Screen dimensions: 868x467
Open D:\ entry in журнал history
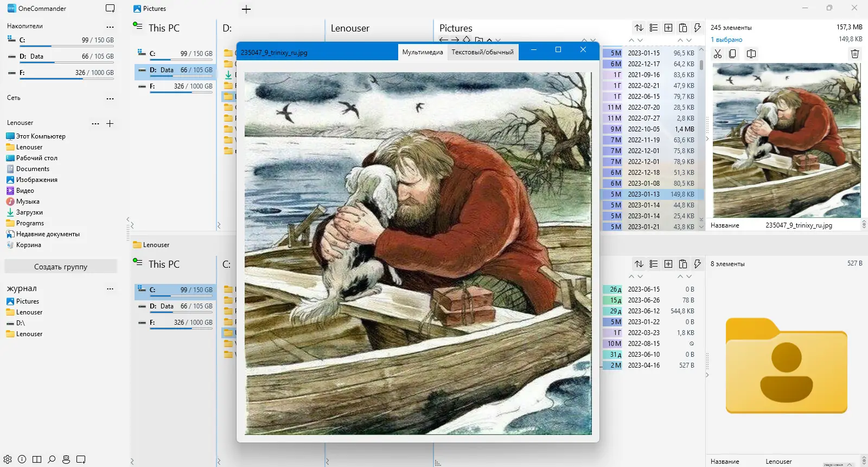click(16, 323)
